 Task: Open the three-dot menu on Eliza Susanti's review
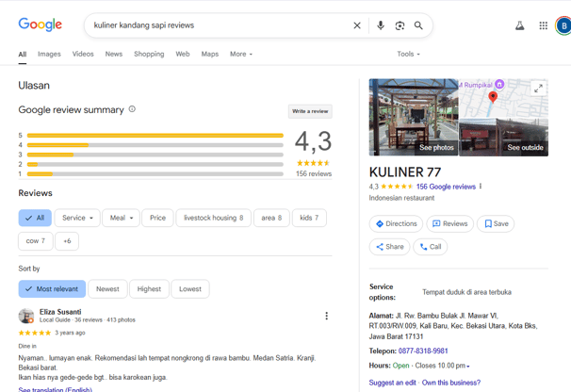tap(326, 316)
